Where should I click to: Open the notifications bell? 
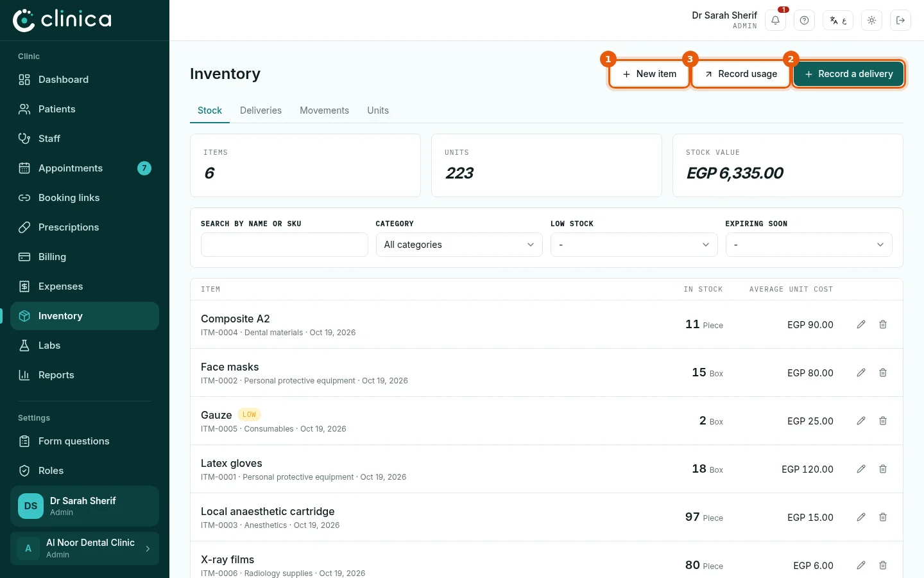coord(775,21)
